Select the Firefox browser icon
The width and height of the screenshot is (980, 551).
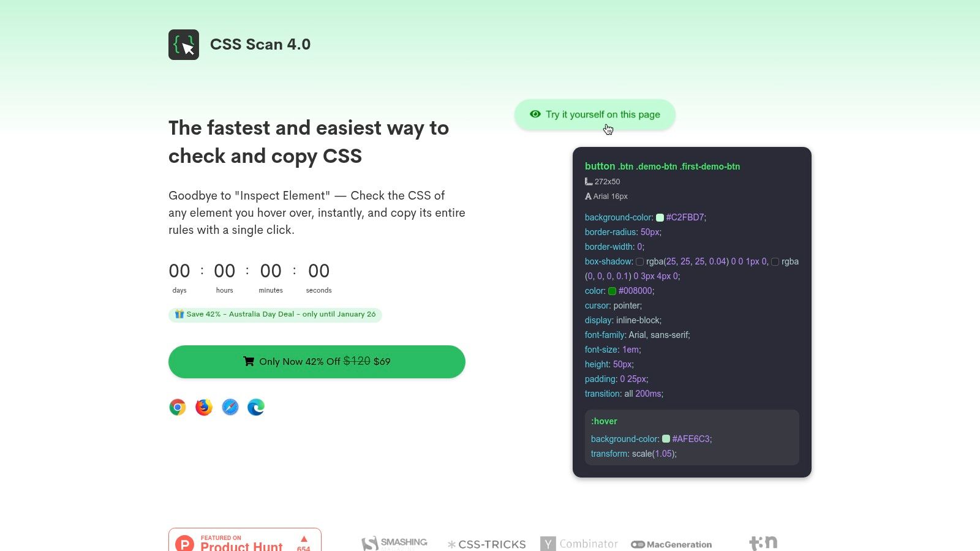(x=203, y=407)
